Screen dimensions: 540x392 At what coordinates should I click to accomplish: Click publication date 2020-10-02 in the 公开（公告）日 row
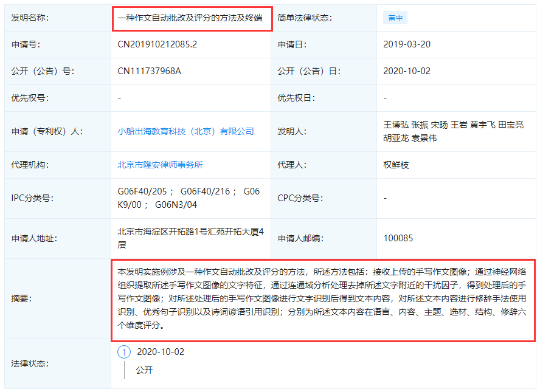click(407, 71)
